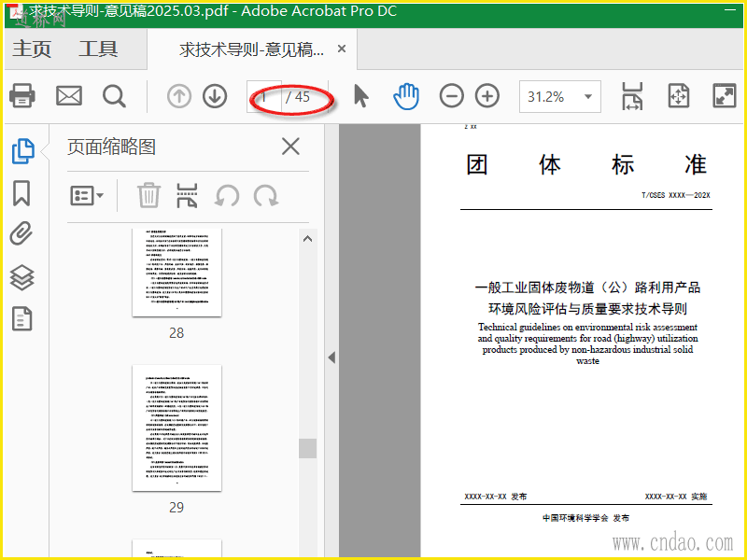
Task: Click the XXXX-XX-XX 发布 date text
Action: coord(496,497)
